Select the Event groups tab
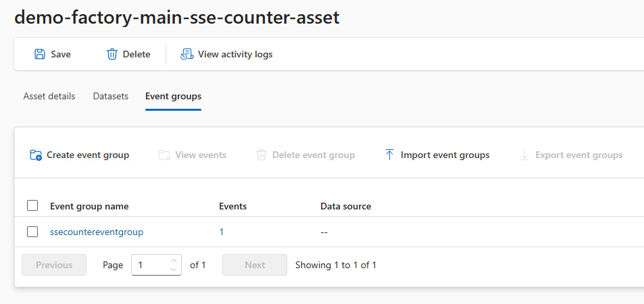The image size is (644, 304). 173,96
